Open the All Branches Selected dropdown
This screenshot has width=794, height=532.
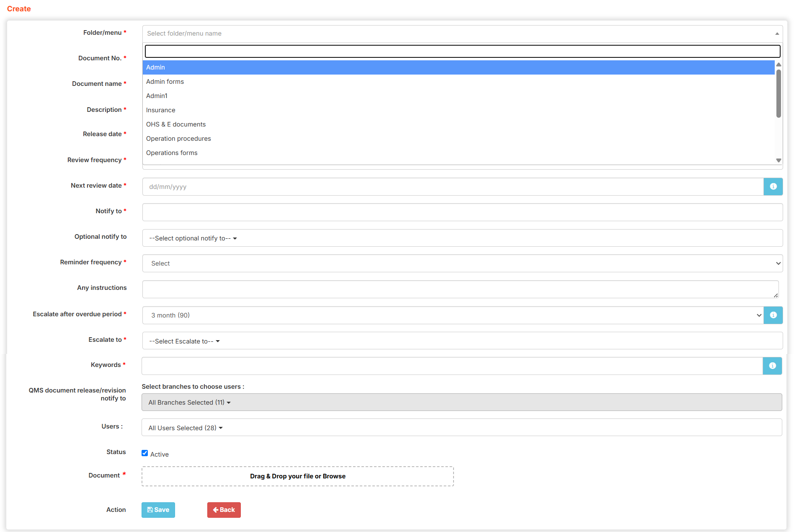point(461,402)
